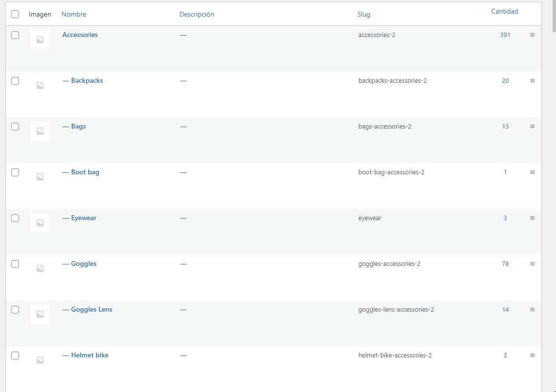
Task: Select the Boot bag category checkbox
Action: point(15,172)
